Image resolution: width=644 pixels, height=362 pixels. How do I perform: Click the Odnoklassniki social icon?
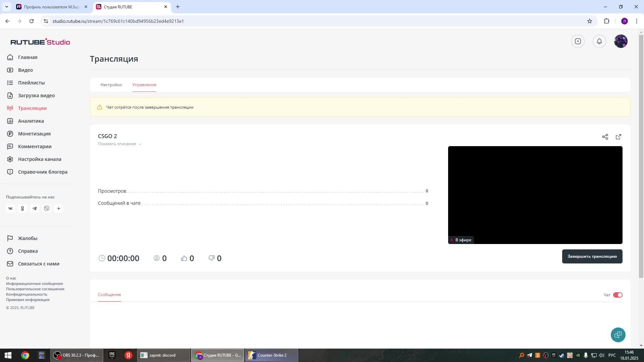(22, 208)
